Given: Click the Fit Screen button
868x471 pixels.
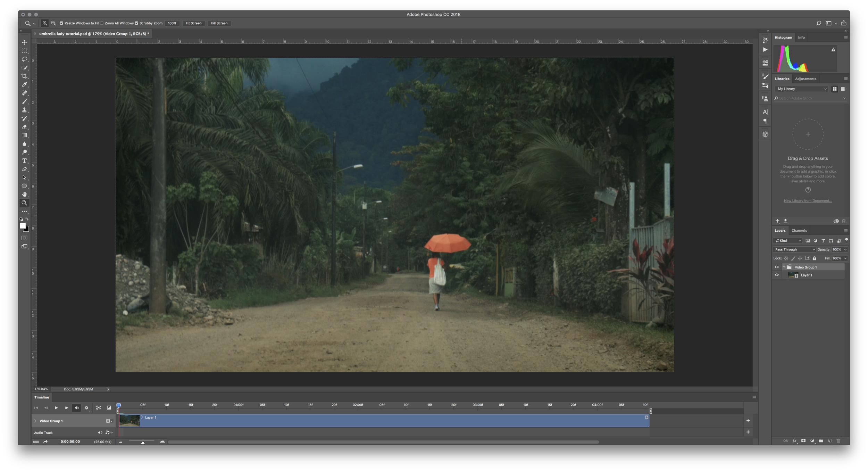Looking at the screenshot, I should click(x=193, y=23).
